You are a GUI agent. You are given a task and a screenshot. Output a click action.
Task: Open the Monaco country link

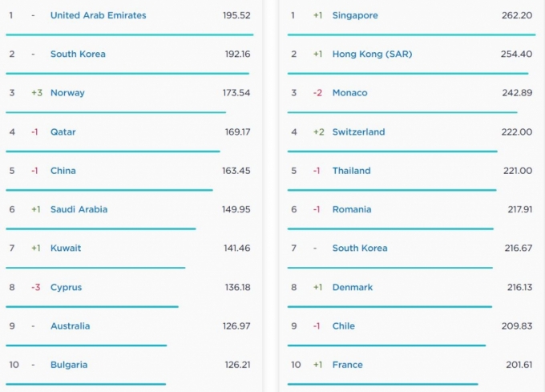pos(349,93)
